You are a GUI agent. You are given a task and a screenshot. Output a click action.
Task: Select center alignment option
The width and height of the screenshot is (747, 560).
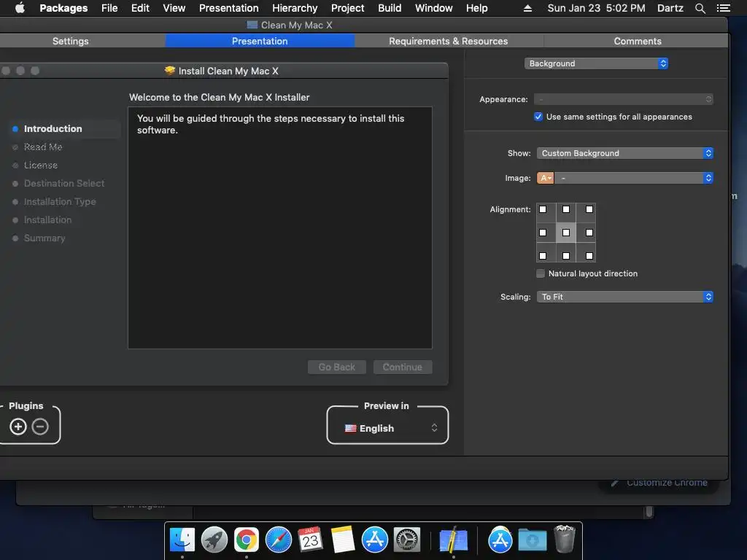pyautogui.click(x=566, y=233)
